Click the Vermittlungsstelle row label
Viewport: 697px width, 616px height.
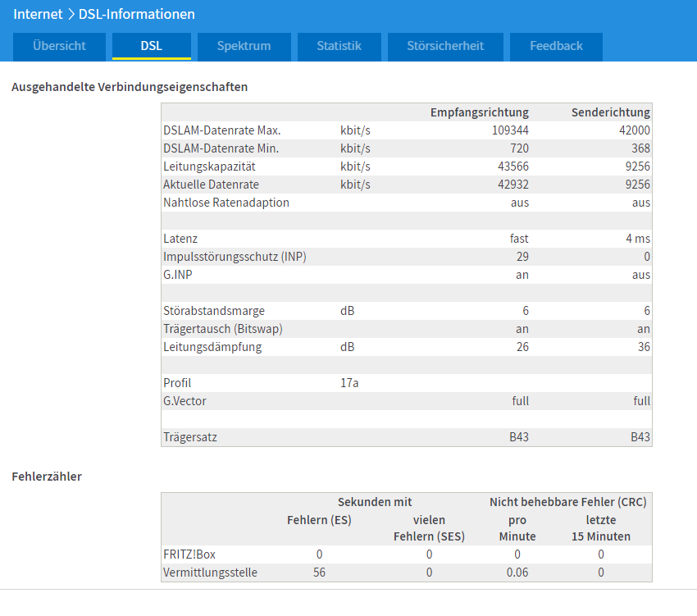[x=210, y=573]
